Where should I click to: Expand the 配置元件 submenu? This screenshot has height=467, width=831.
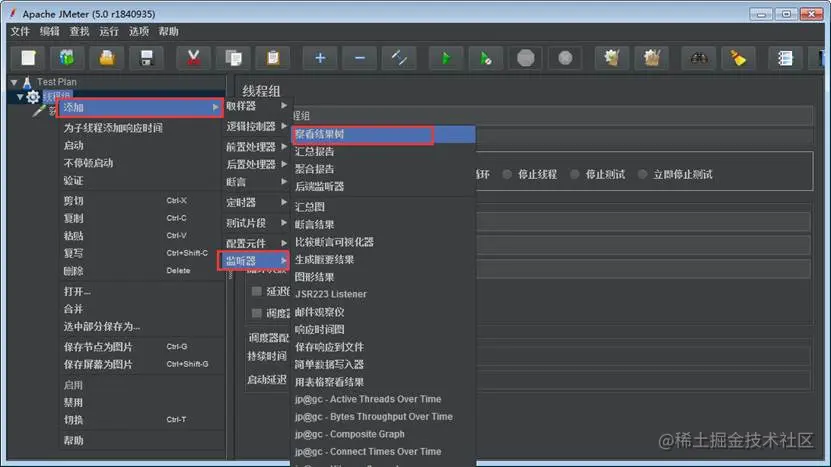[257, 243]
